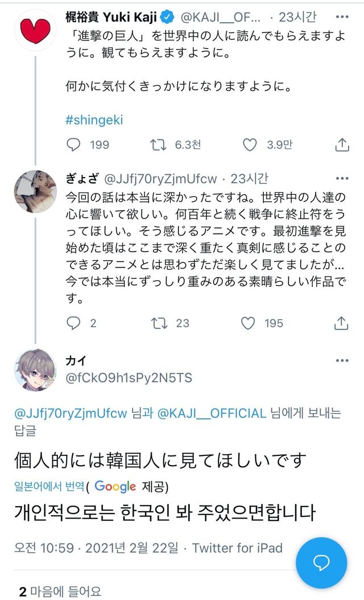Open the #shingeki hashtag

(94, 120)
